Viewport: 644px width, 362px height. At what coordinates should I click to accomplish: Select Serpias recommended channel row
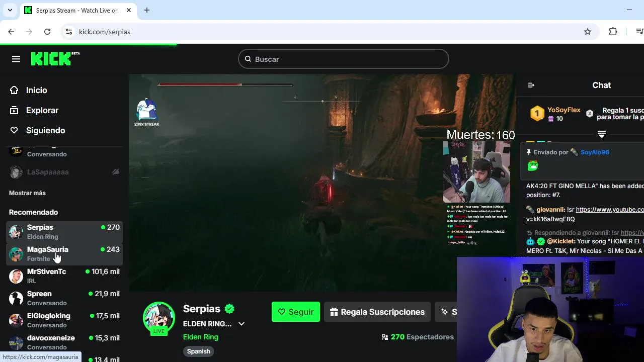coord(64,232)
